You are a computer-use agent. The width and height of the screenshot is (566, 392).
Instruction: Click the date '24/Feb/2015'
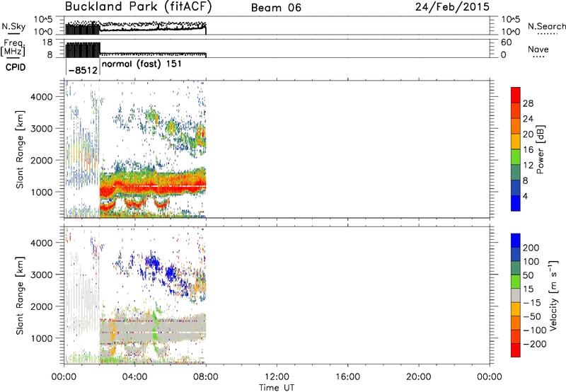click(x=452, y=7)
